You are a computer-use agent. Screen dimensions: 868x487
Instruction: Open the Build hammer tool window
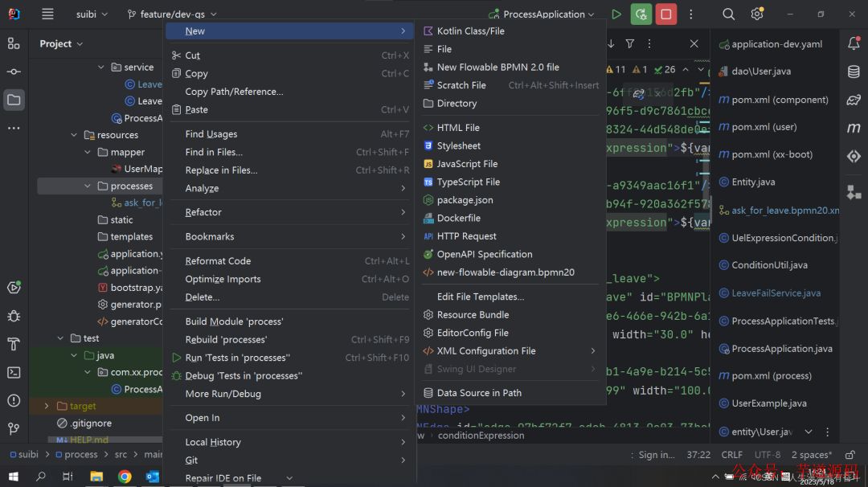(14, 344)
